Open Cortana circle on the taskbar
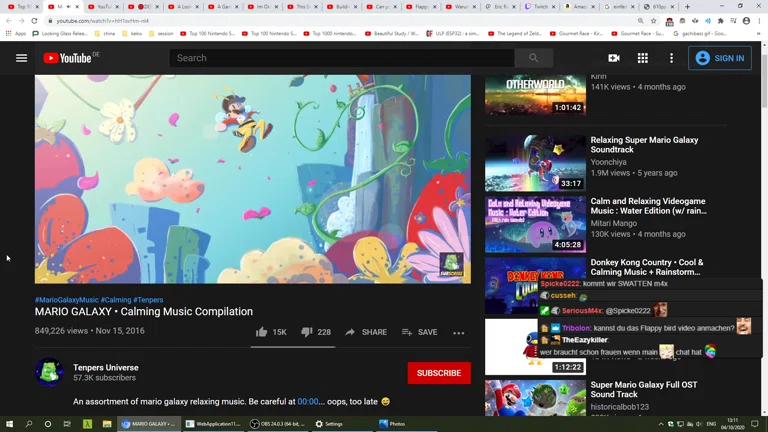Image resolution: width=768 pixels, height=432 pixels. pyautogui.click(x=48, y=424)
